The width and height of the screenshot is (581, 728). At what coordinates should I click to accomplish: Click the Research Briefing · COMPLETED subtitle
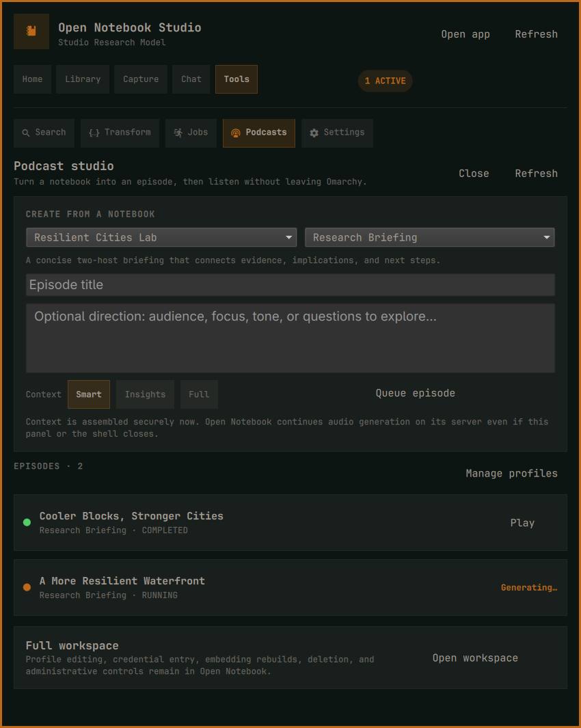(113, 530)
